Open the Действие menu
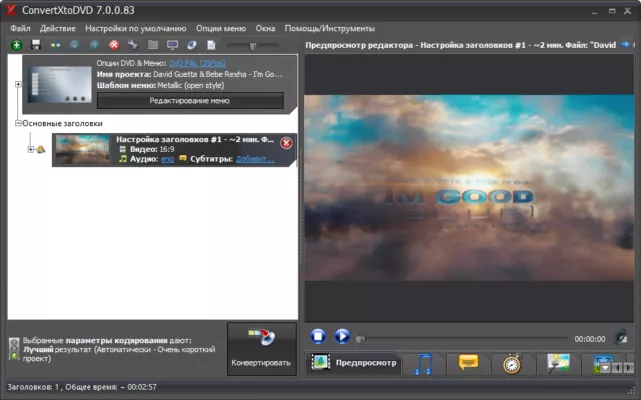Viewport: 641px width, 400px height. (x=58, y=29)
